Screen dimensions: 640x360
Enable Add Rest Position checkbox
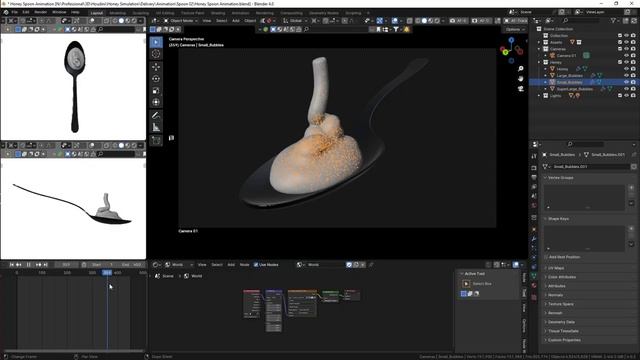point(546,257)
